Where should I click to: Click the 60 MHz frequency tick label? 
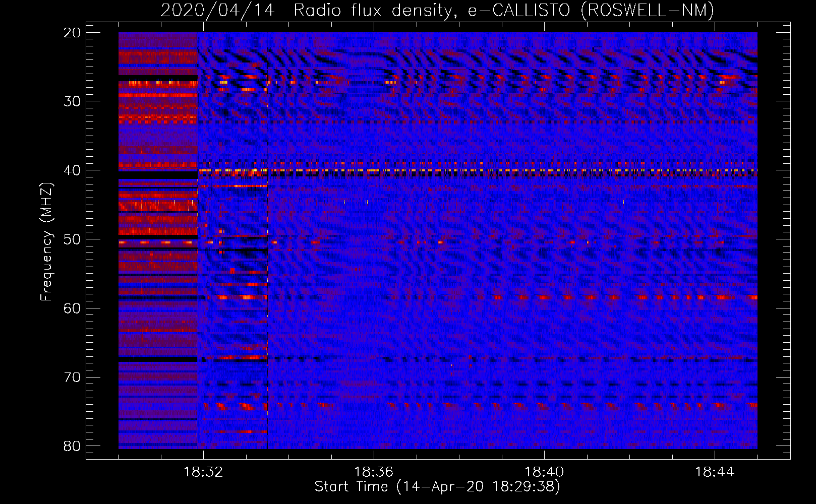pyautogui.click(x=73, y=308)
